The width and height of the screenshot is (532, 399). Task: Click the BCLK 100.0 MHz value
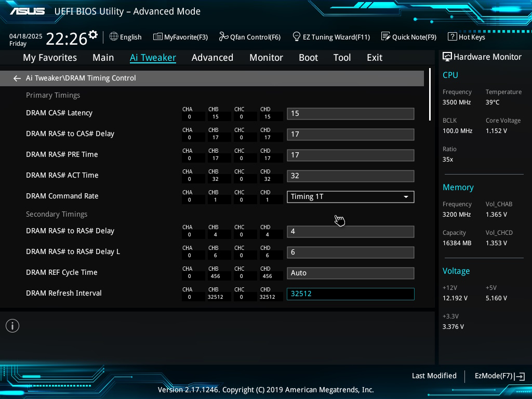[457, 131]
